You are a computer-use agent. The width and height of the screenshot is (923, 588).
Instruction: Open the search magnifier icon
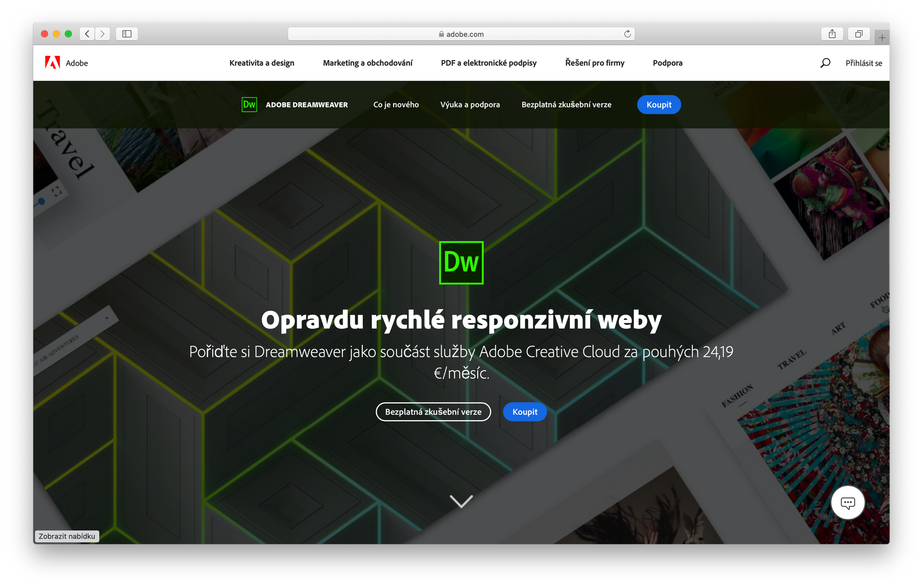click(x=825, y=63)
